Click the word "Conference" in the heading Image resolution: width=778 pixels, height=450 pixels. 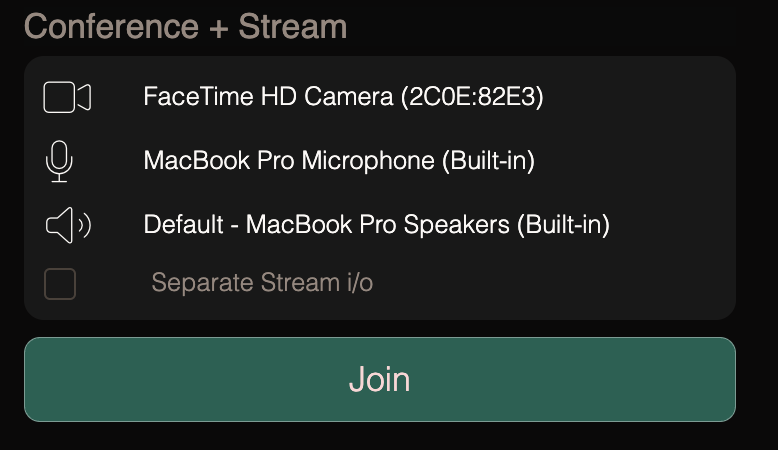[110, 26]
